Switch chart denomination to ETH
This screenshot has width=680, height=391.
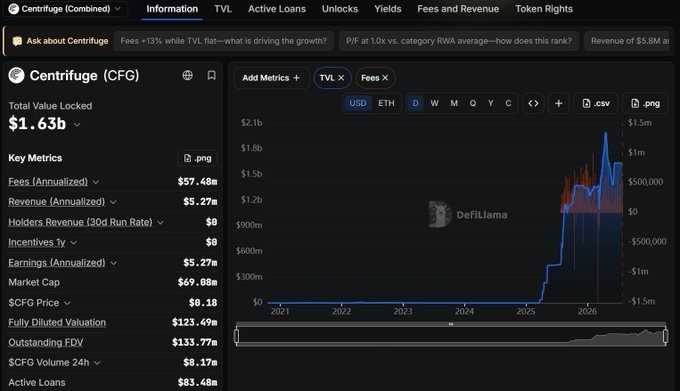386,103
